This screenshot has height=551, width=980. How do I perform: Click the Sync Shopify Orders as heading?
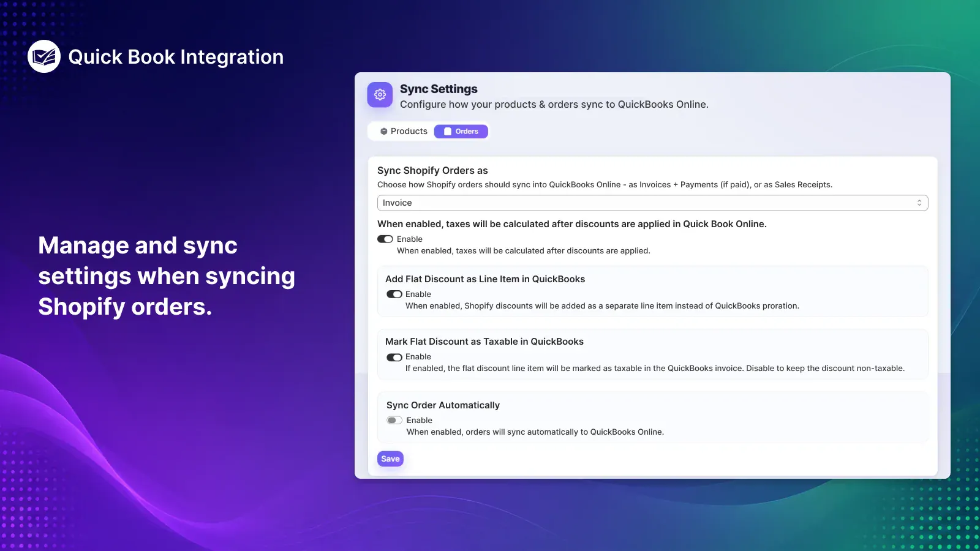(432, 171)
